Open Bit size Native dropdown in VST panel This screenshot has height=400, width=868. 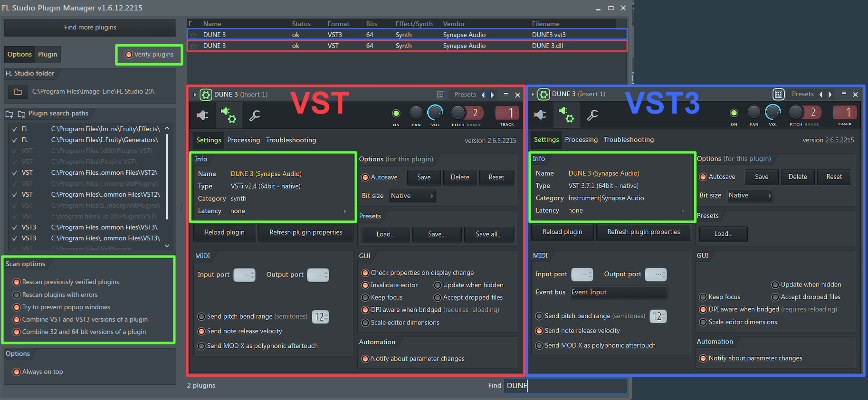412,196
